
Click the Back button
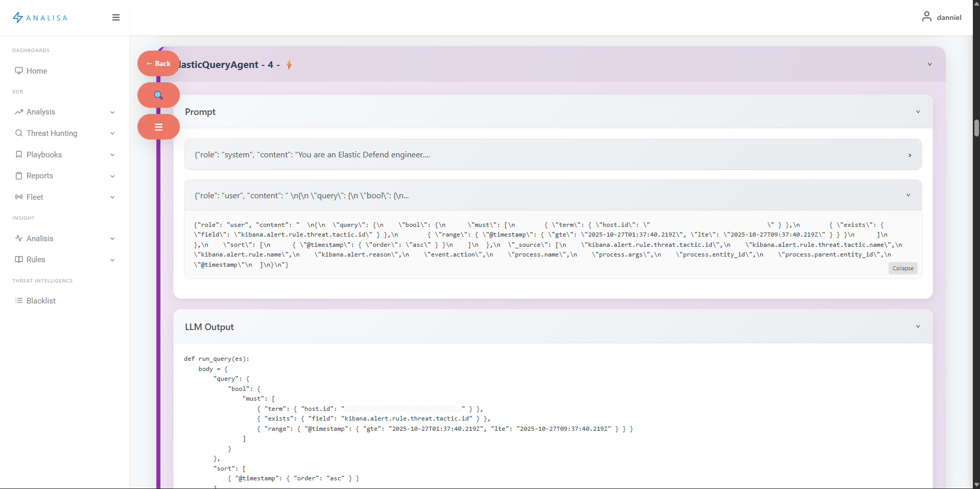[x=158, y=63]
